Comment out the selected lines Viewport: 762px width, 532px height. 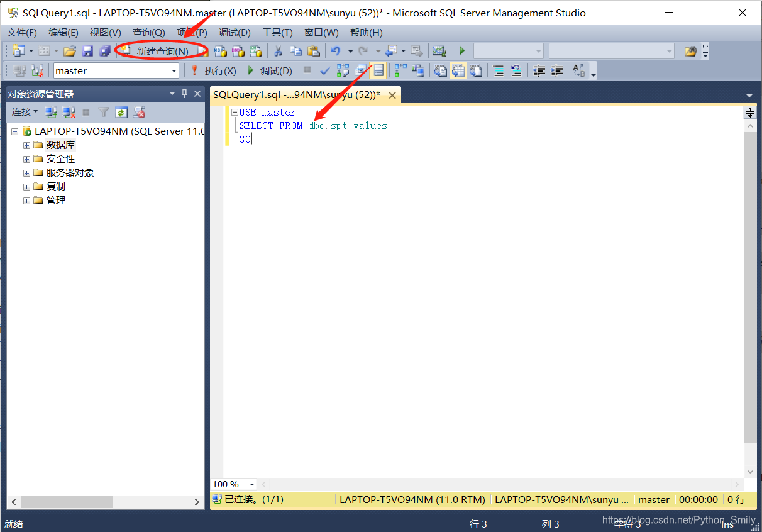(499, 70)
